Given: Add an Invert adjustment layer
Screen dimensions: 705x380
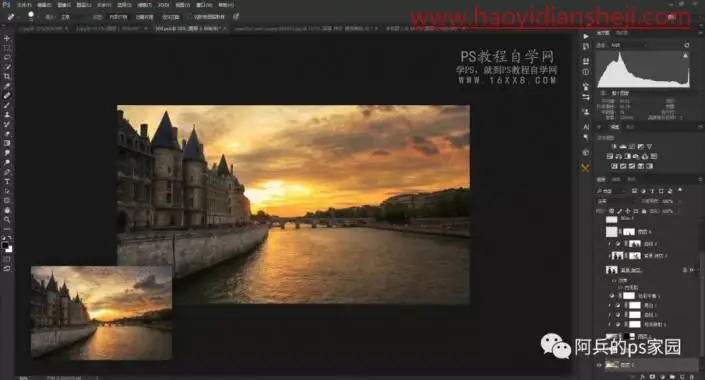Looking at the screenshot, I should click(x=614, y=166).
